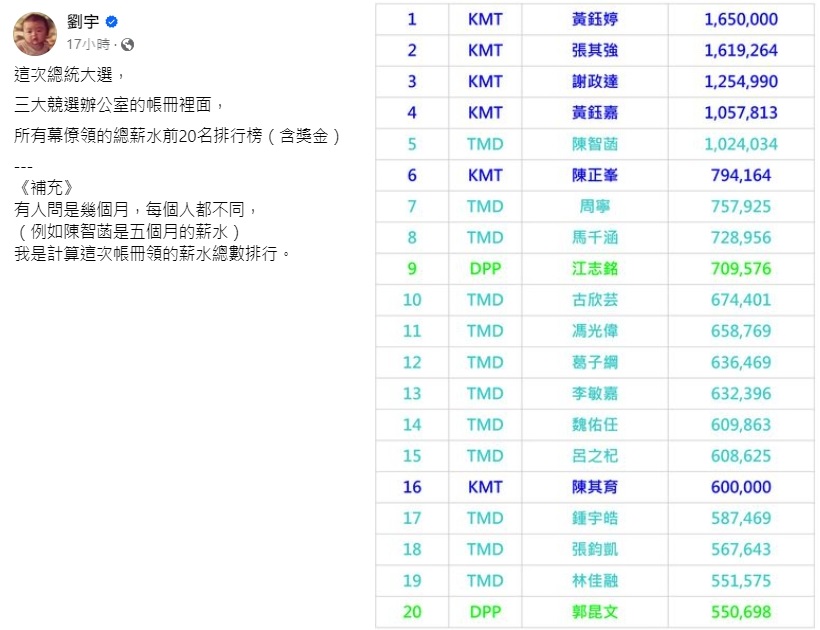
Task: Click the TMD label beside 周寧
Action: 484,206
